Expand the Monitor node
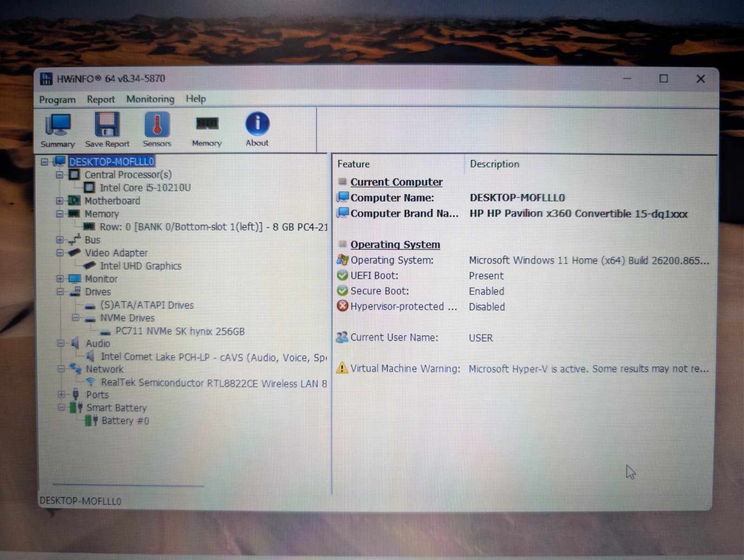 point(60,279)
